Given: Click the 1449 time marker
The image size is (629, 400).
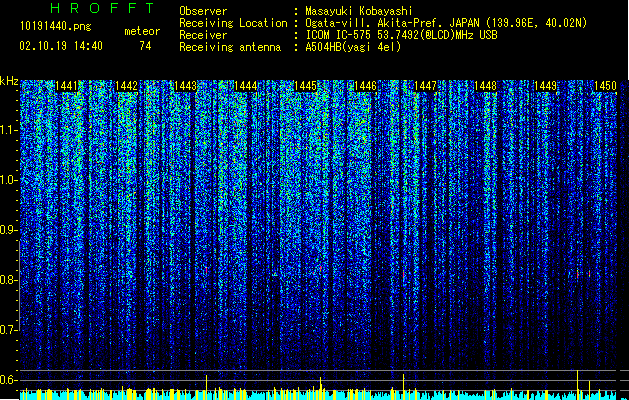Looking at the screenshot, I should pyautogui.click(x=546, y=86).
